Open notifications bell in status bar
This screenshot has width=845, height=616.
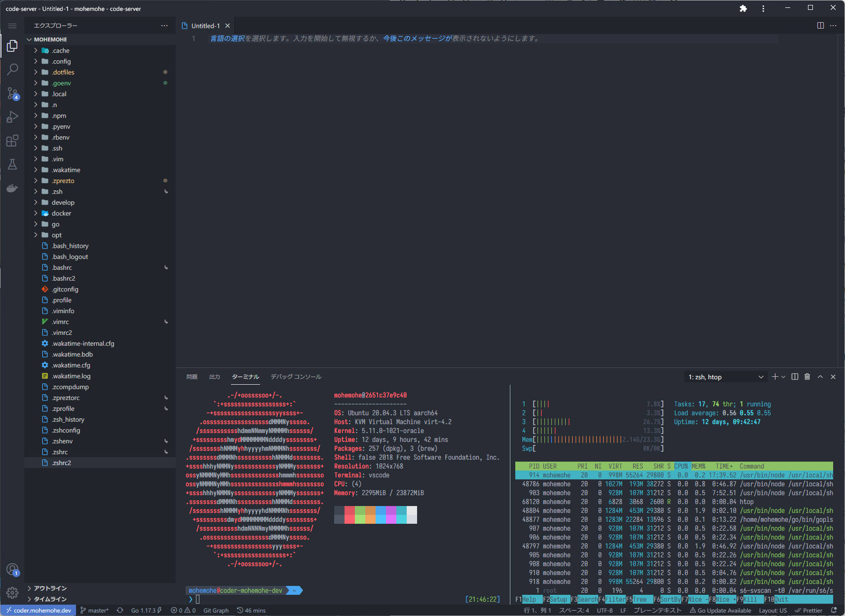[834, 611]
